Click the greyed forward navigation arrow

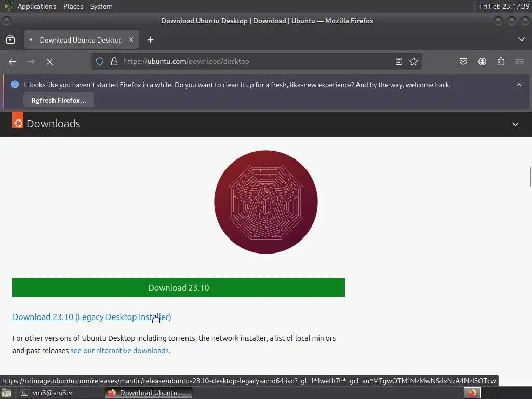click(x=31, y=61)
